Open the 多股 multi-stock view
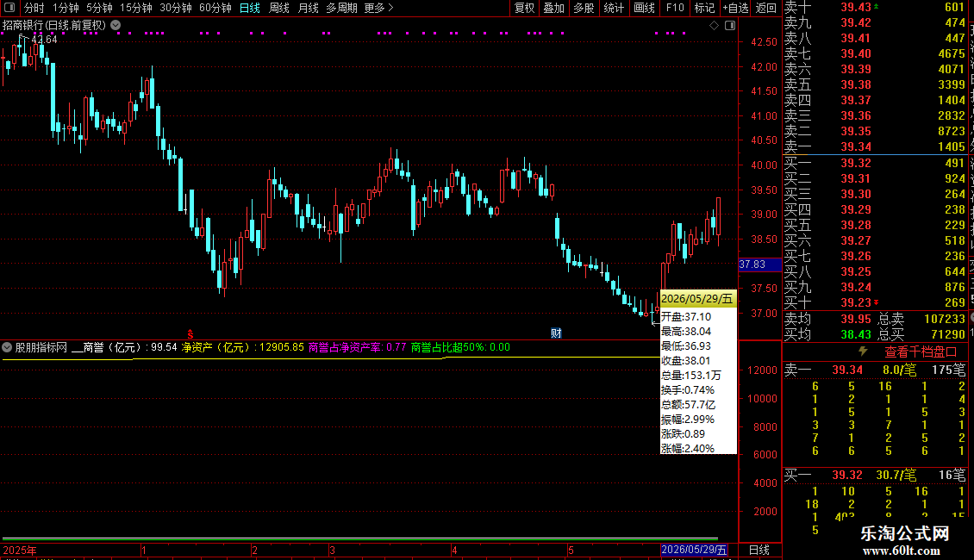The height and width of the screenshot is (560, 974). click(584, 8)
